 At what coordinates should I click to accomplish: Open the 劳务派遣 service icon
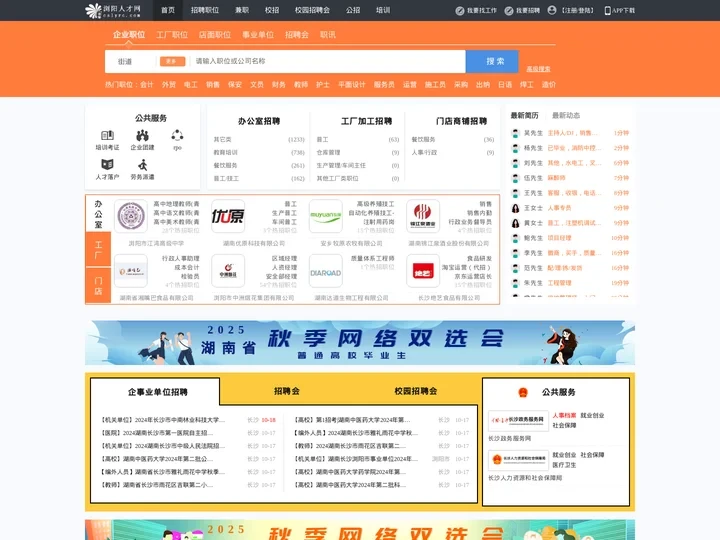pyautogui.click(x=142, y=164)
